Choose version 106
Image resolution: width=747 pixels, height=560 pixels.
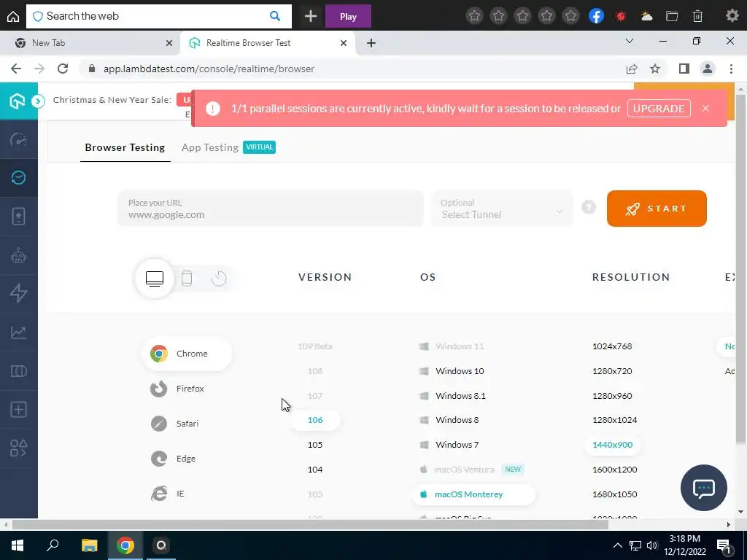pyautogui.click(x=315, y=420)
